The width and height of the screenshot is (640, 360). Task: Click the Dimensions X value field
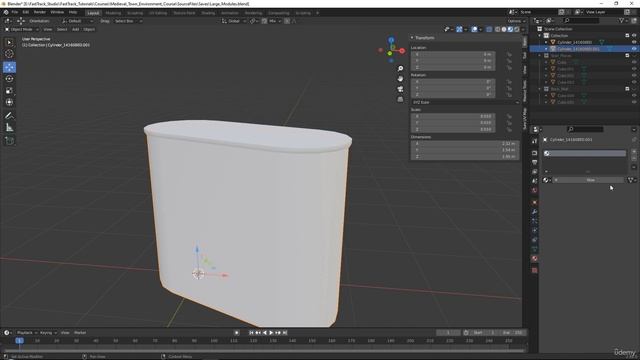click(x=465, y=144)
